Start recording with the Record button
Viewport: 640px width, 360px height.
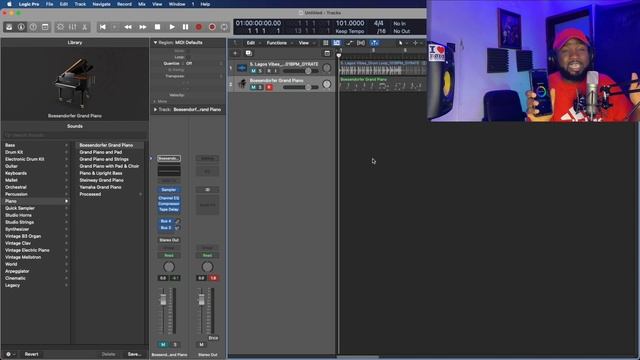click(199, 27)
